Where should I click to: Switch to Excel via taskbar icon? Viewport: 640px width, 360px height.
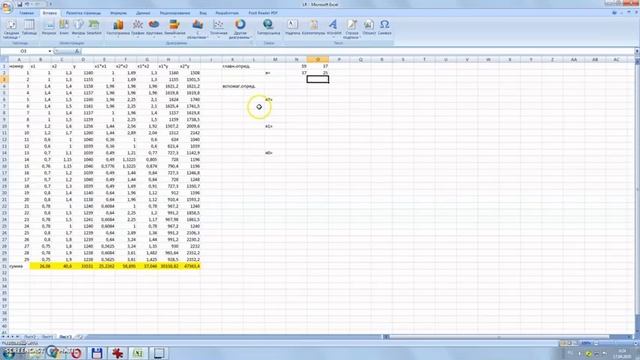coord(138,353)
